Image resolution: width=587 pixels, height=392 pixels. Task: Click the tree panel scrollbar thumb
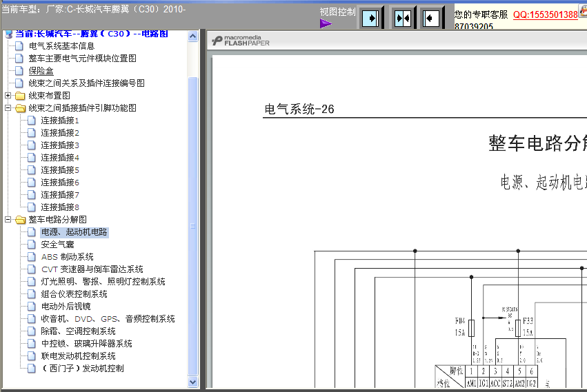coord(193,226)
